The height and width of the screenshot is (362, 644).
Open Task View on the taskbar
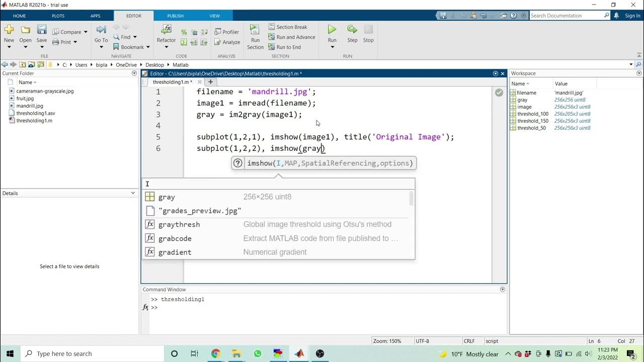pyautogui.click(x=195, y=353)
